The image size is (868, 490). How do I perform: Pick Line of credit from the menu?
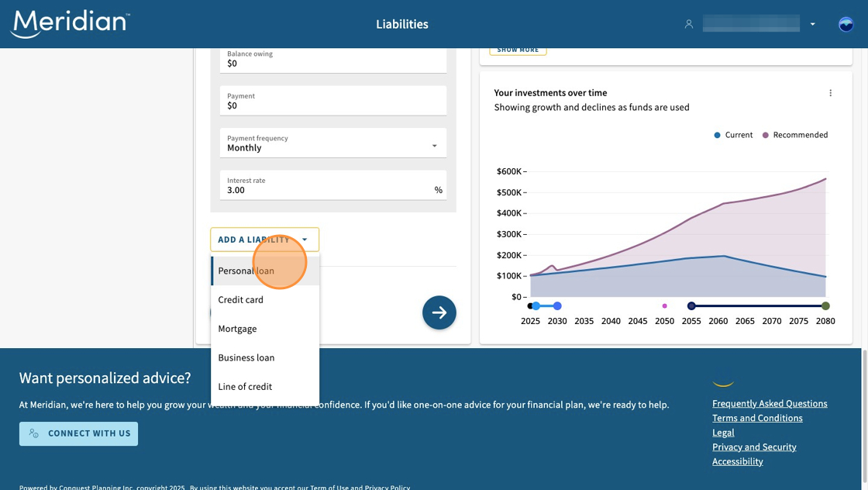coord(265,386)
